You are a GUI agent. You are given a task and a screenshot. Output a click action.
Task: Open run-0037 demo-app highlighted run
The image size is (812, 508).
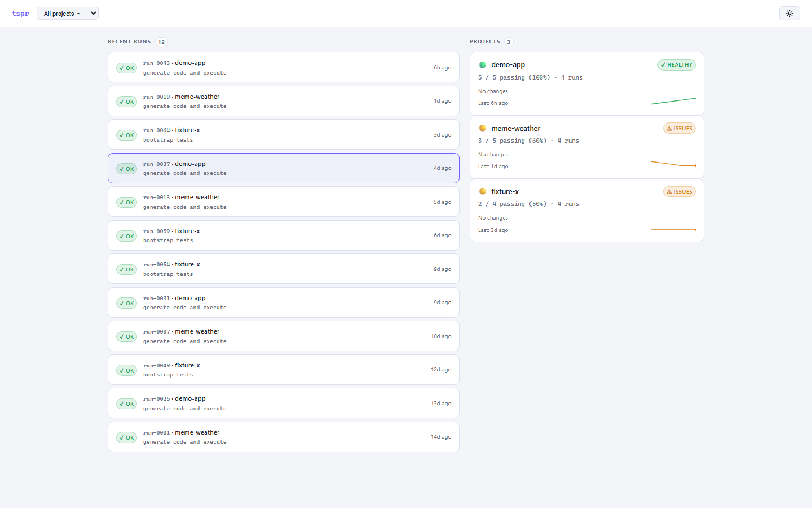click(x=284, y=168)
